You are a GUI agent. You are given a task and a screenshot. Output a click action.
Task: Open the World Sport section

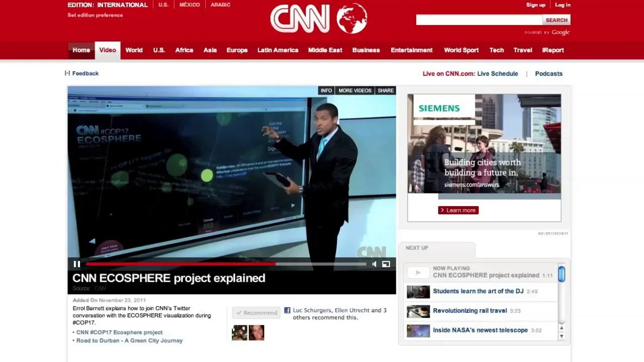[x=461, y=50]
